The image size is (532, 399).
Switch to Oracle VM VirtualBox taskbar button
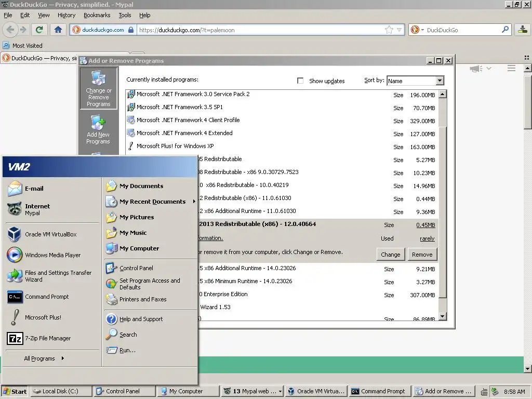pyautogui.click(x=316, y=391)
